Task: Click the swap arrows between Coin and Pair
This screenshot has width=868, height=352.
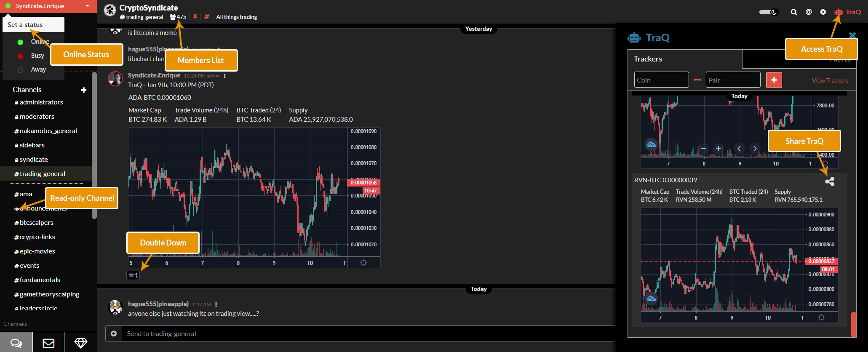Action: click(697, 80)
